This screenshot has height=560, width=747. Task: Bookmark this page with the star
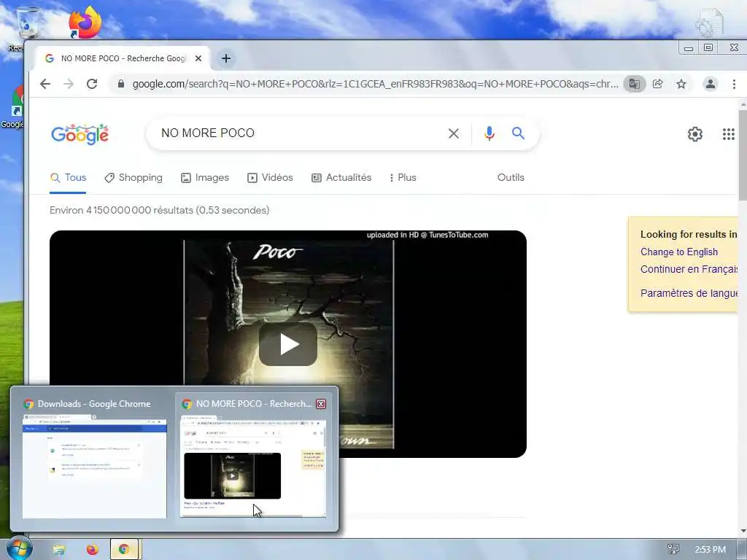click(681, 84)
